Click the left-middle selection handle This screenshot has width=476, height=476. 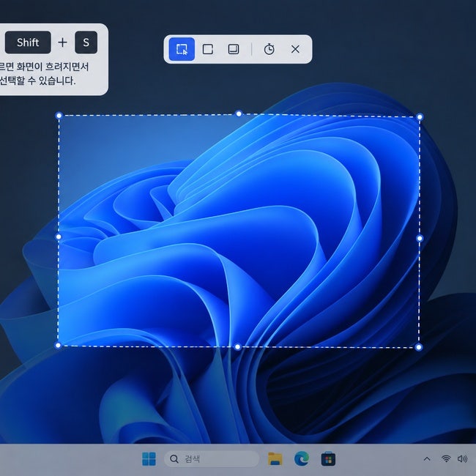coord(59,237)
